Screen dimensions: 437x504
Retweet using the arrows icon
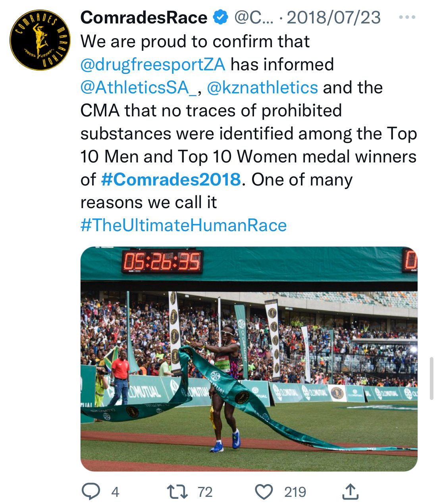coord(177,492)
